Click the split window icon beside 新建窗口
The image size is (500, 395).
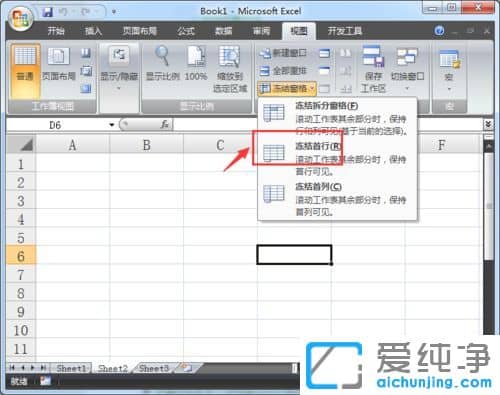324,53
